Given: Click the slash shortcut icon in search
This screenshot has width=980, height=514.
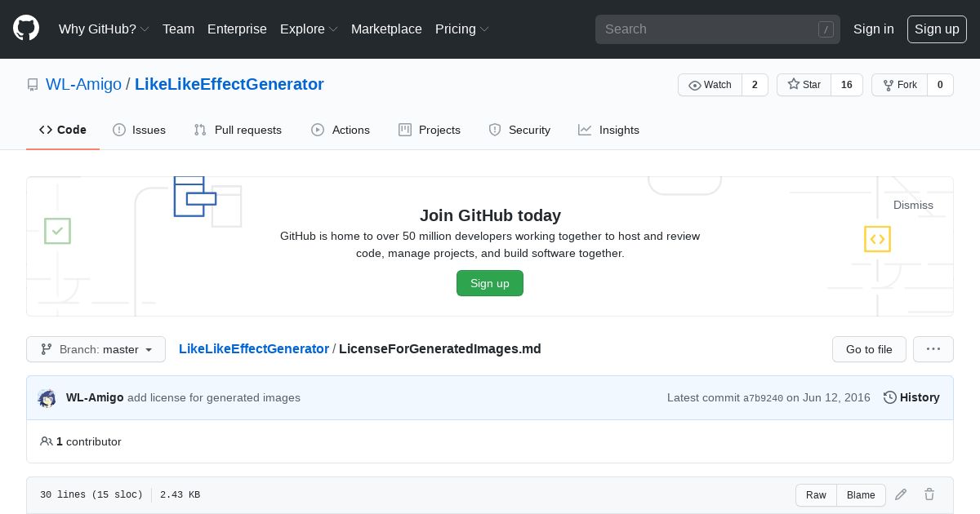Looking at the screenshot, I should tap(826, 29).
